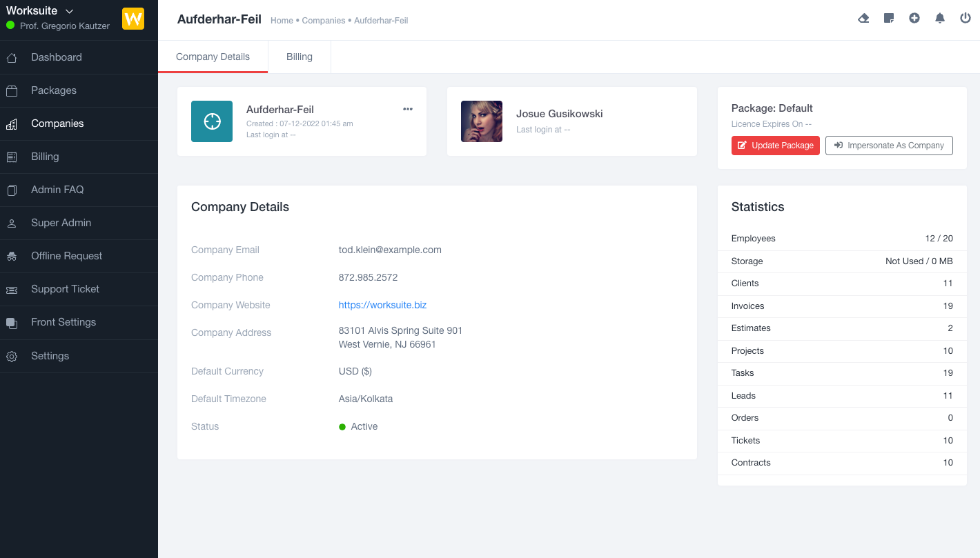Open the notifications bell
Screen dimensions: 980x558
940,19
